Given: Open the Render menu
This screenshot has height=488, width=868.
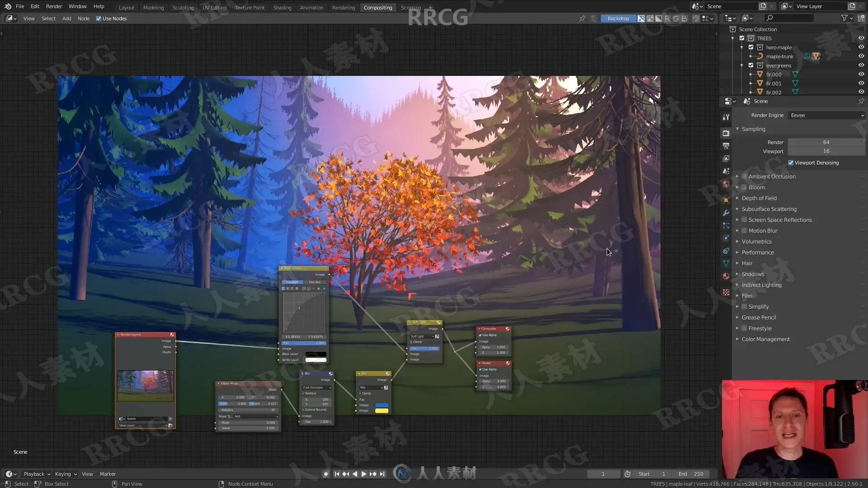Looking at the screenshot, I should (54, 6).
